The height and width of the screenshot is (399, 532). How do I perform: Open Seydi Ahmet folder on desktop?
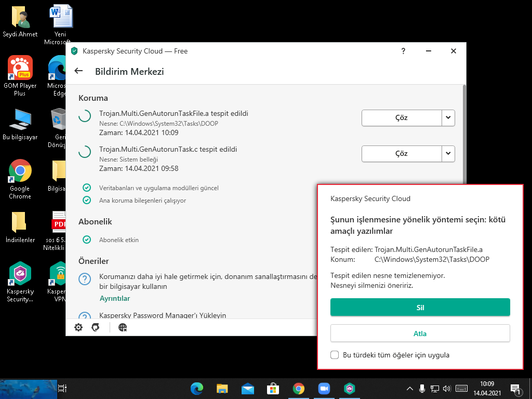(x=20, y=21)
